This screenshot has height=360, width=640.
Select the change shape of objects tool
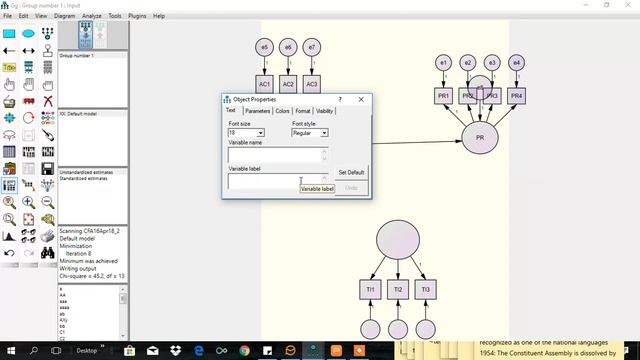coord(9,118)
